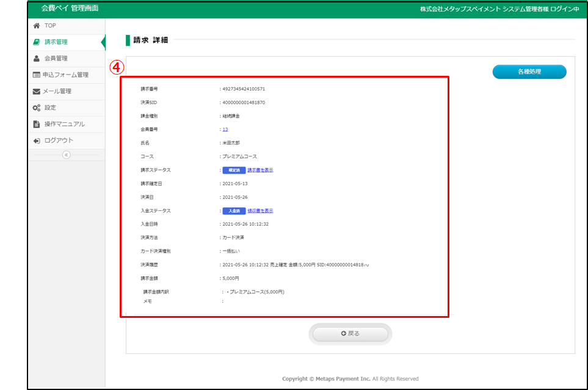
Task: Click the 請求書を表示 link
Action: [x=260, y=170]
